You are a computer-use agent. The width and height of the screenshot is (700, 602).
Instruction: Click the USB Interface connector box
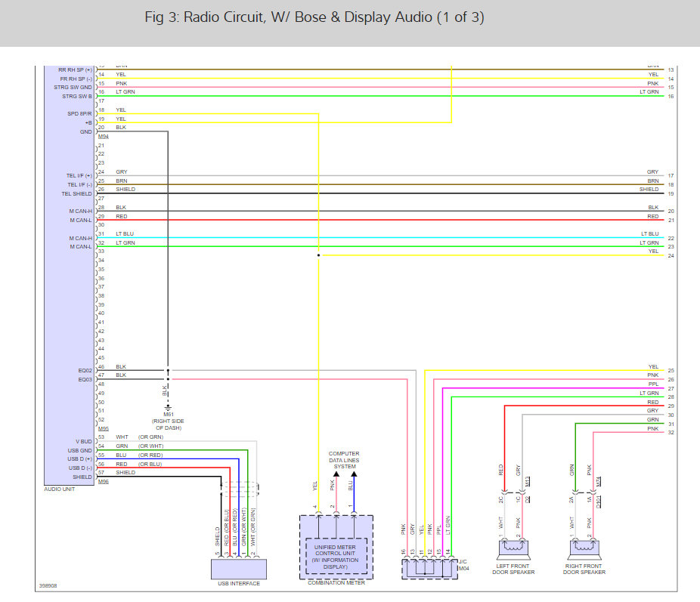pos(237,568)
